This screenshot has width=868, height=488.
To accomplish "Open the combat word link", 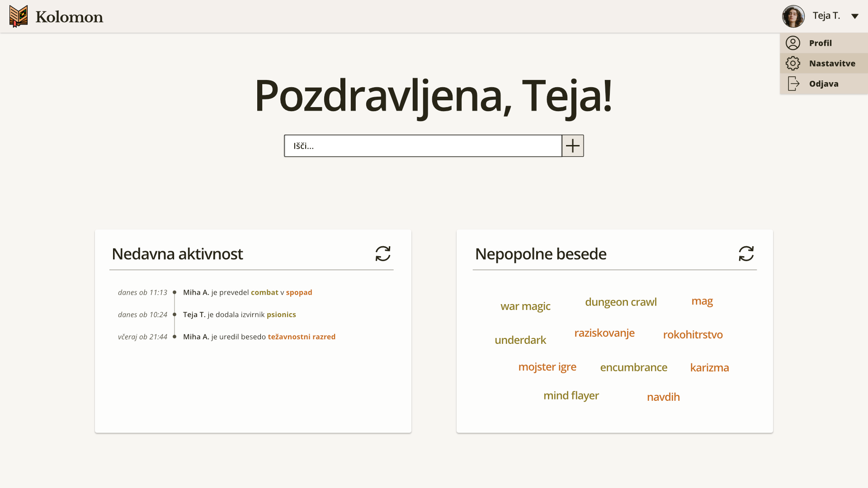I will (x=264, y=292).
